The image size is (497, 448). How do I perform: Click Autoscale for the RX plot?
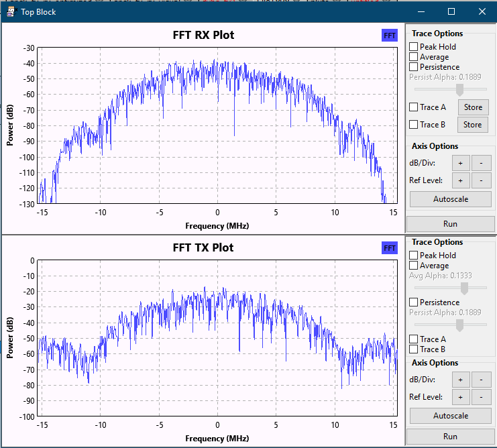click(450, 199)
